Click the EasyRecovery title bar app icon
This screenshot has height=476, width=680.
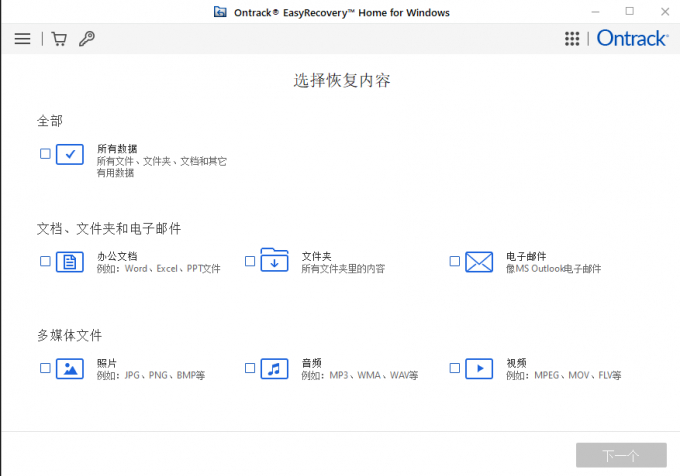point(220,12)
